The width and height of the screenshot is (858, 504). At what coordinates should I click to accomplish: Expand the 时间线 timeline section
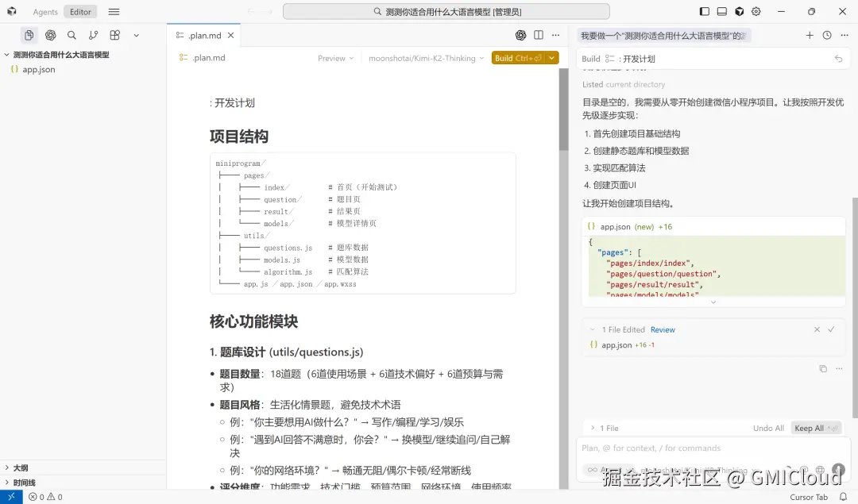pyautogui.click(x=24, y=483)
